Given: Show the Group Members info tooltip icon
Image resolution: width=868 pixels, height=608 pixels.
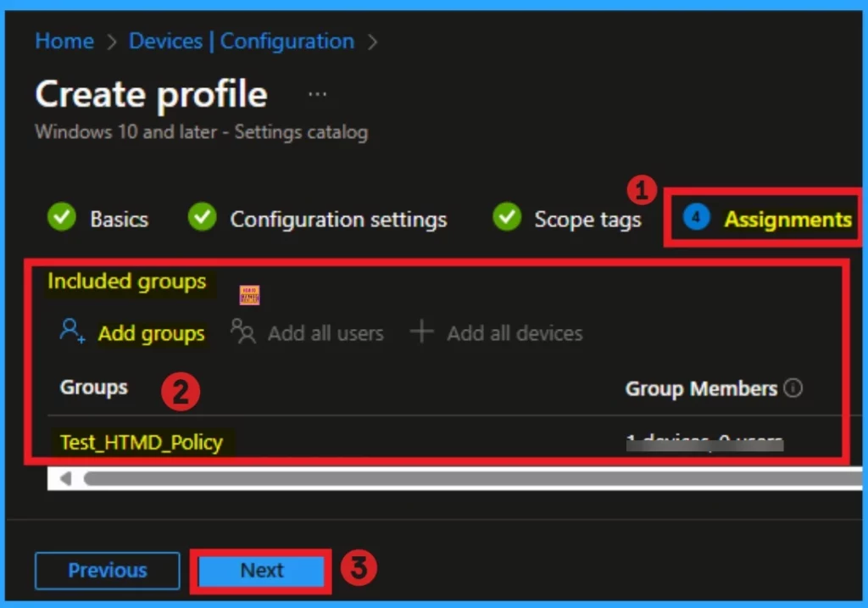Looking at the screenshot, I should [x=793, y=388].
